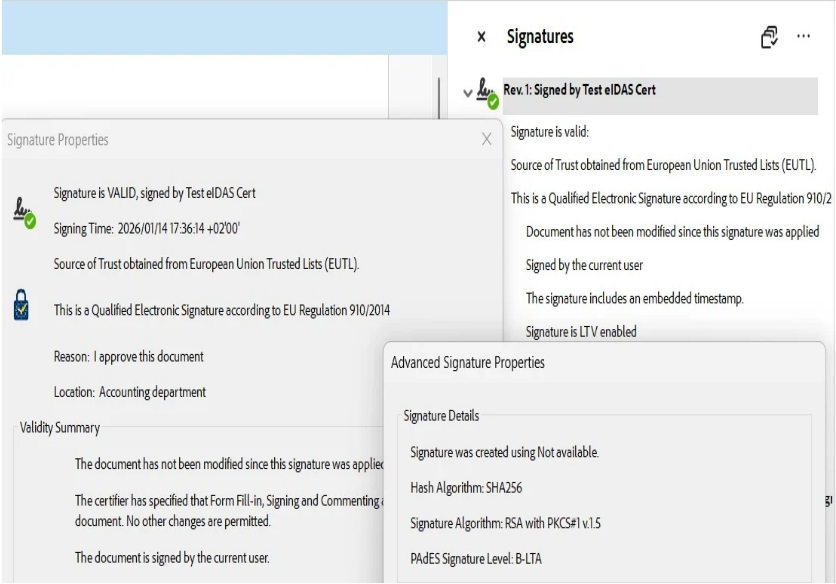Click 'PAdES Signature Level: B-LTA'

[x=476, y=558]
